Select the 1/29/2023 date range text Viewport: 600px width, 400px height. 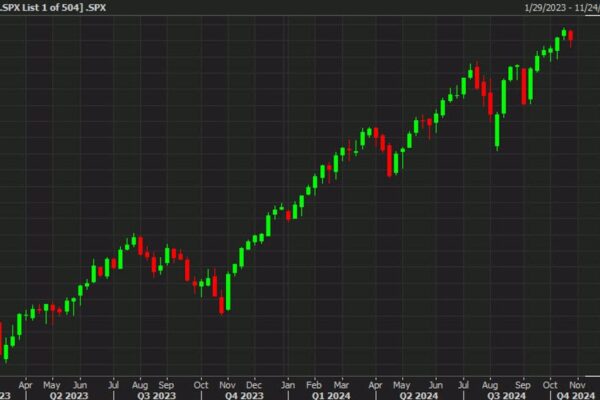562,8
